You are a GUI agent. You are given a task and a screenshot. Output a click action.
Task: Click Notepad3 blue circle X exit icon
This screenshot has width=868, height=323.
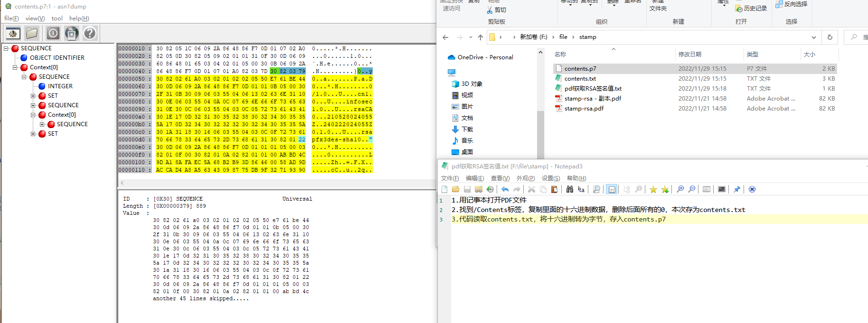coord(752,189)
